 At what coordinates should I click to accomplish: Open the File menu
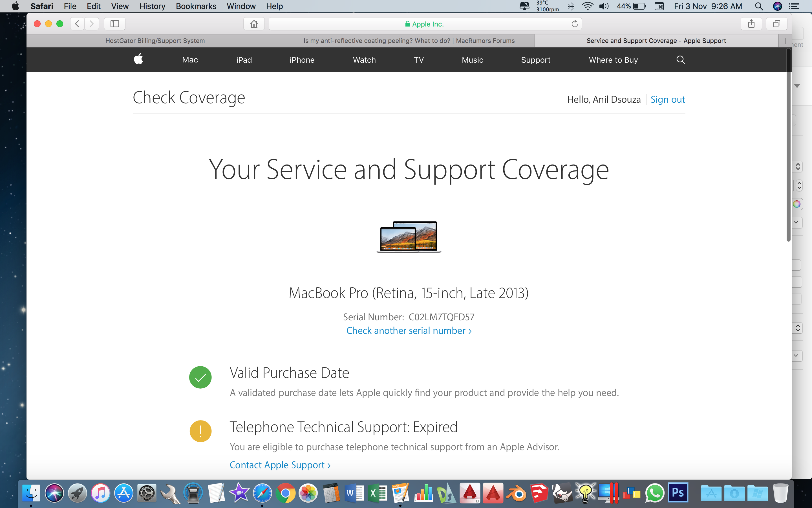click(70, 6)
